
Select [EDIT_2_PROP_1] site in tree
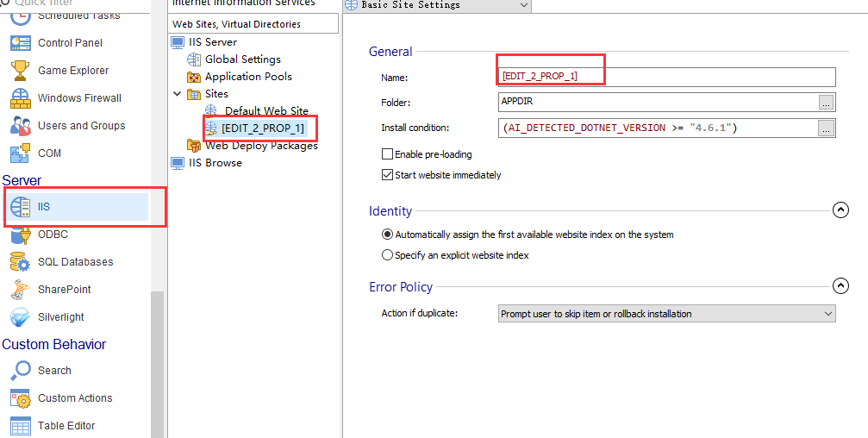[x=263, y=128]
